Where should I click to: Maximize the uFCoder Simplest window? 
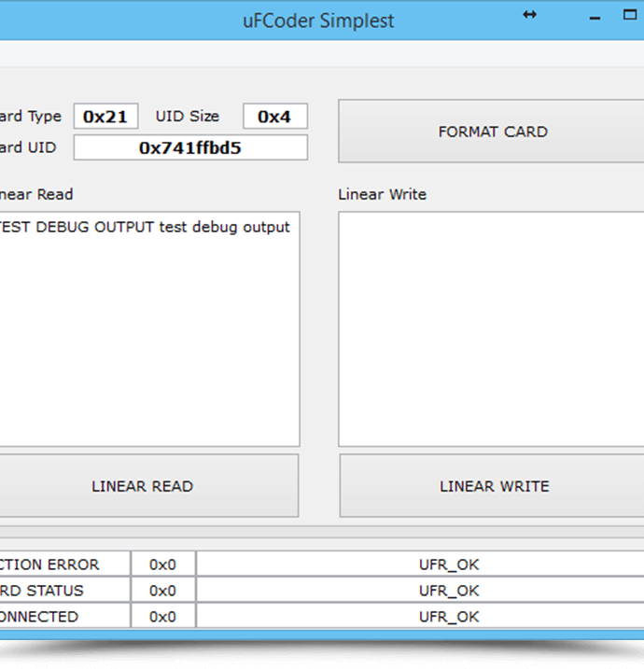point(630,15)
